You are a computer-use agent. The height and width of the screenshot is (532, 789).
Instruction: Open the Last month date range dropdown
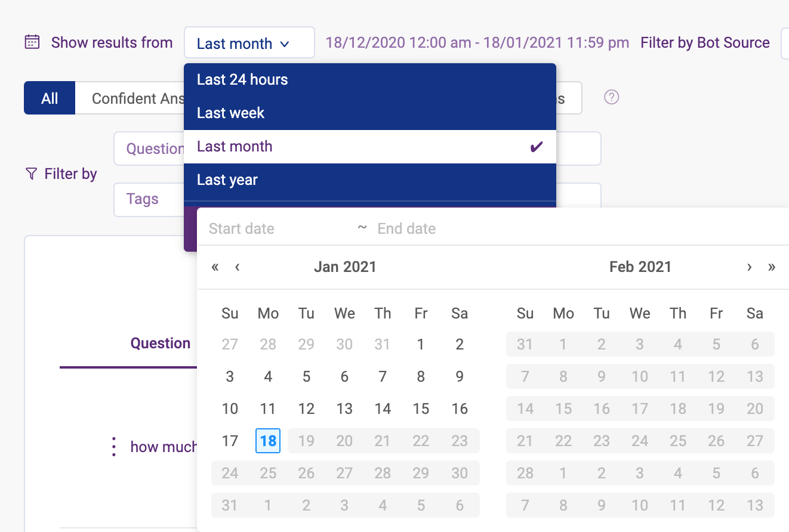point(249,43)
